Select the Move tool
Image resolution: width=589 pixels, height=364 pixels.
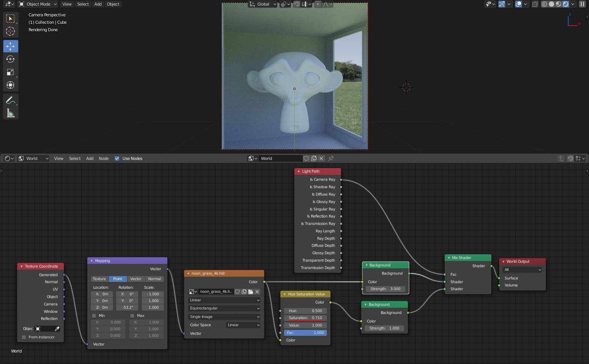pyautogui.click(x=10, y=46)
